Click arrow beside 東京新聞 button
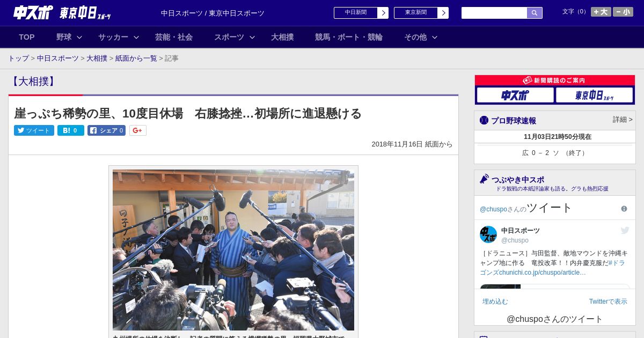The image size is (644, 338). [443, 13]
